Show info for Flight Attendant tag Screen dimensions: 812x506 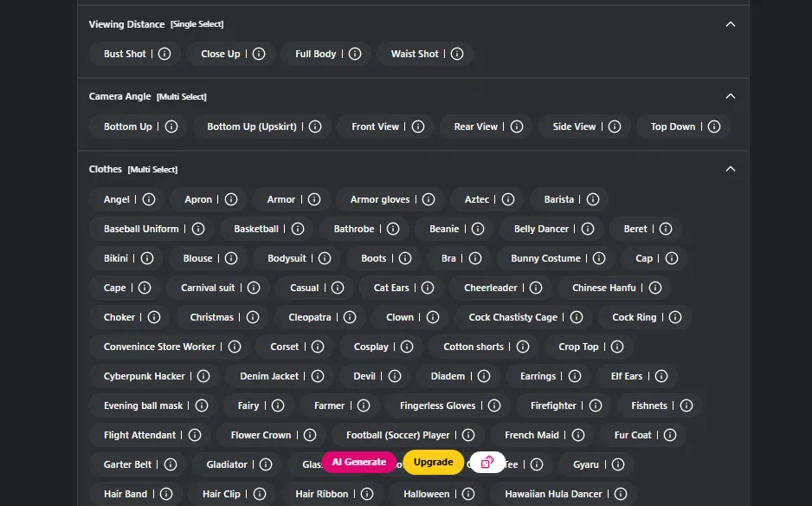click(195, 435)
